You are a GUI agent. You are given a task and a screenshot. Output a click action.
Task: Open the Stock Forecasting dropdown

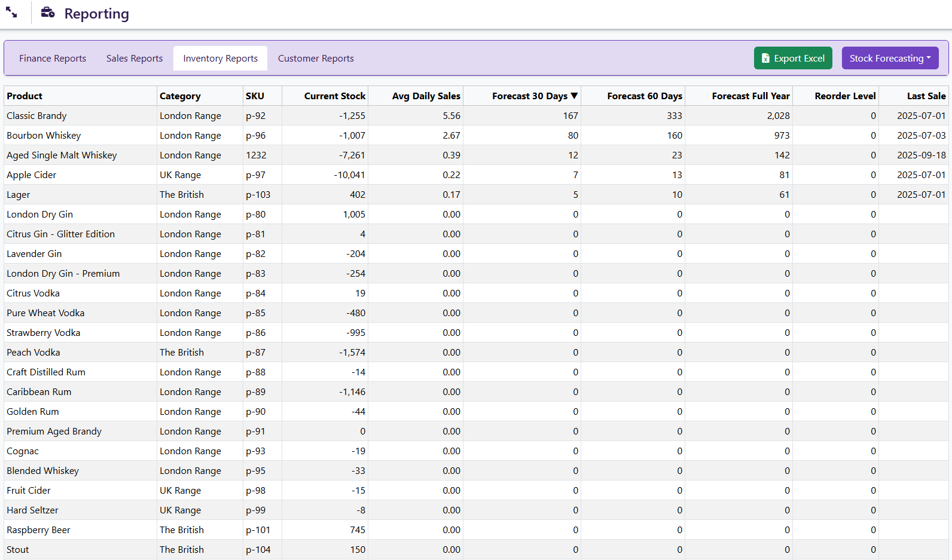coord(890,59)
